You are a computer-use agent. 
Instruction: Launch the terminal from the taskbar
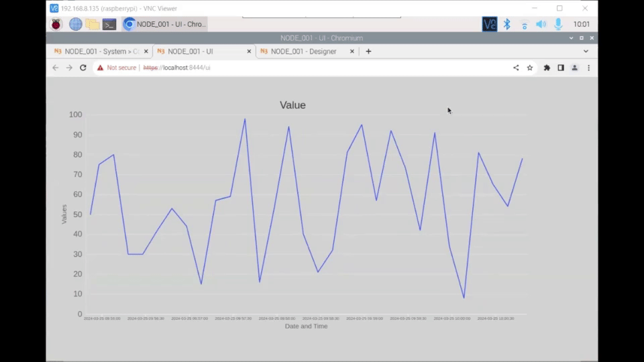(109, 24)
